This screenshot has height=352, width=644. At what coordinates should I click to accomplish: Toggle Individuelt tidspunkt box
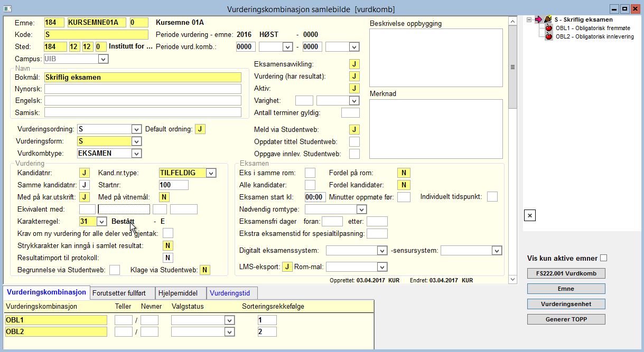click(492, 196)
